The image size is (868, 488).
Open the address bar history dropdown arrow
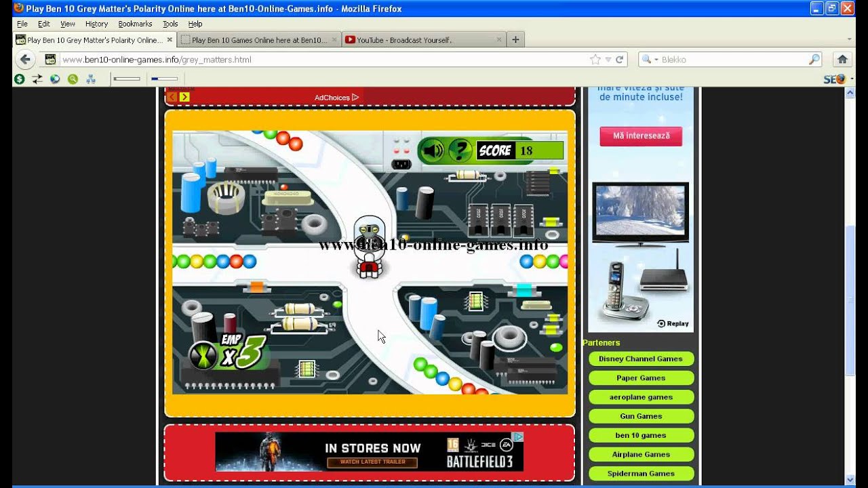[x=608, y=60]
